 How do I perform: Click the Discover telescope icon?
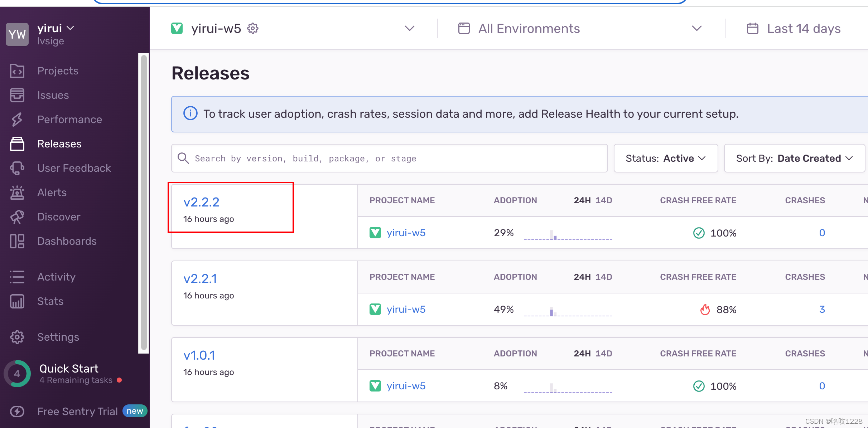[x=17, y=217]
